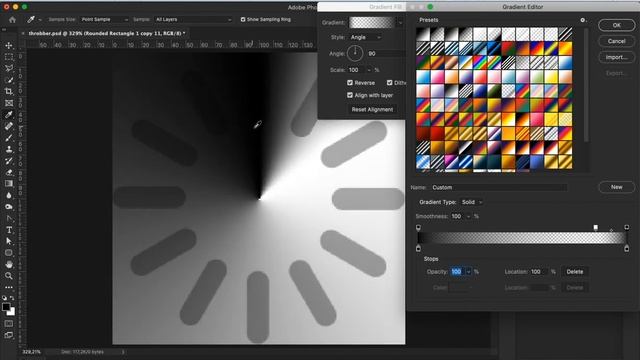
Task: Select the right color stop below gradient bar
Action: click(x=627, y=248)
